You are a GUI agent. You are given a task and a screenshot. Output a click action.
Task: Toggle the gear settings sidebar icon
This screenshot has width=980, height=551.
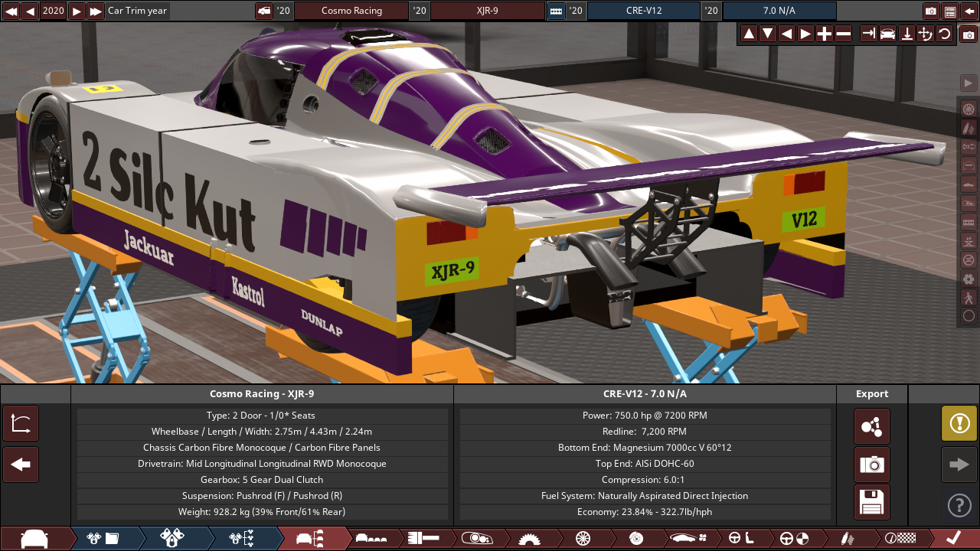tap(969, 279)
